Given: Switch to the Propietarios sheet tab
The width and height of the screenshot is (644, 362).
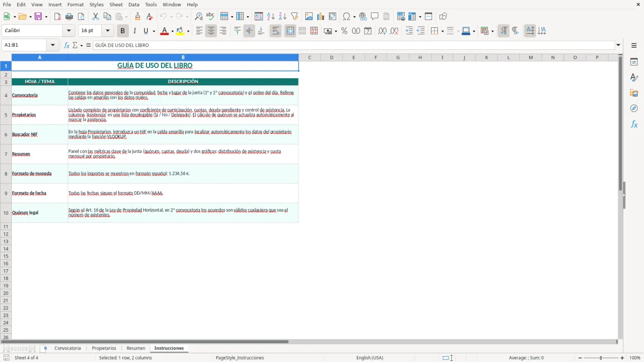Looking at the screenshot, I should 104,348.
